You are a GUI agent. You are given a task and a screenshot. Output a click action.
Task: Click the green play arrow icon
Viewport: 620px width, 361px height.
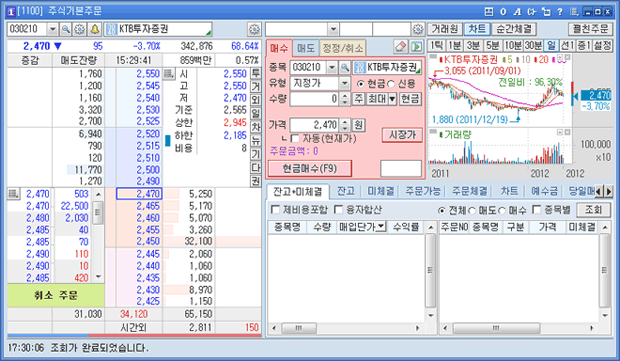tap(416, 47)
